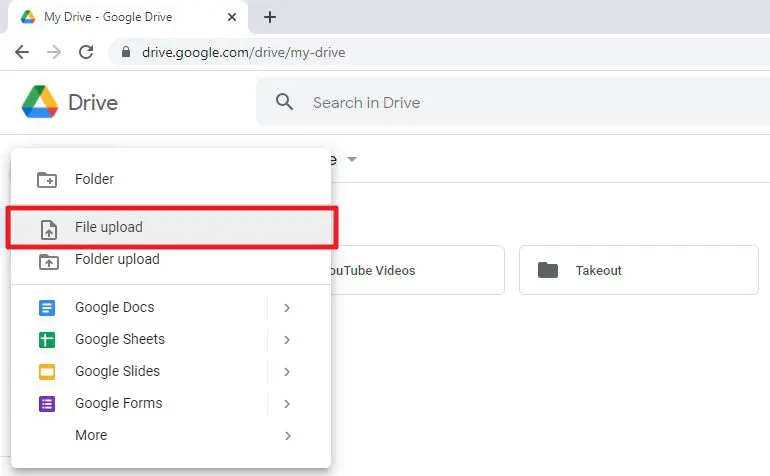This screenshot has height=476, width=770.
Task: Open the My Drive dropdown arrow
Action: pyautogui.click(x=352, y=159)
